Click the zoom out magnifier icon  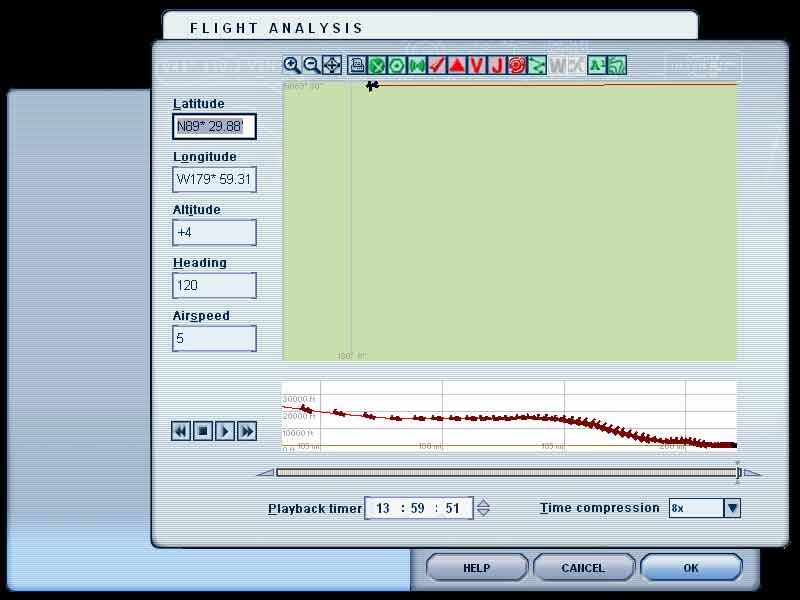(x=312, y=66)
